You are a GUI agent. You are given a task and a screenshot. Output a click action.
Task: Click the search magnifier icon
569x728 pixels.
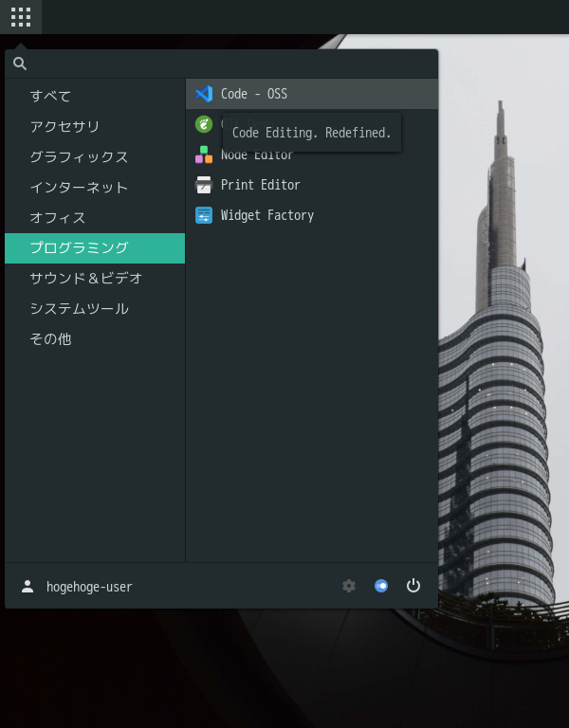click(x=20, y=64)
